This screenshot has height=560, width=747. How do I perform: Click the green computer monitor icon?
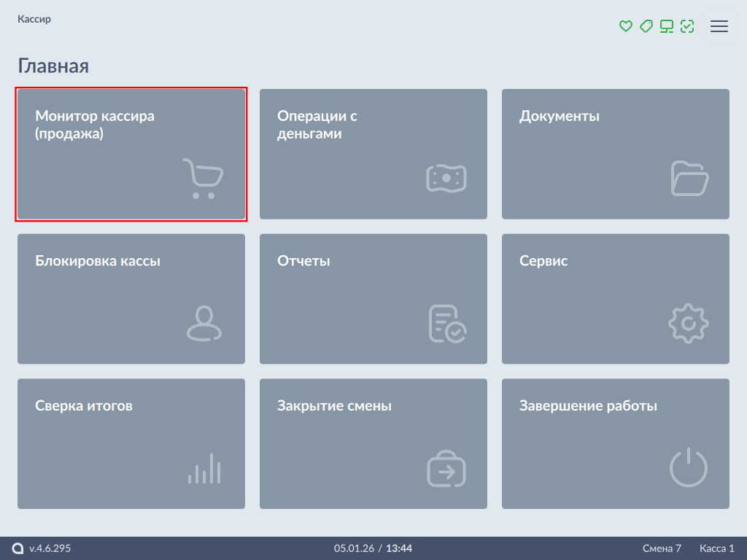coord(666,26)
